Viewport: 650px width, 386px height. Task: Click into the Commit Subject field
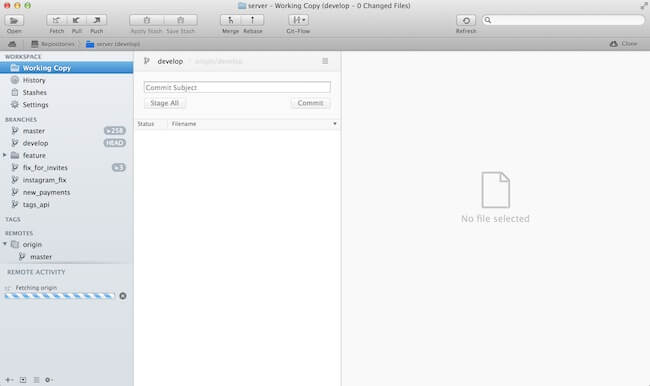tap(237, 87)
